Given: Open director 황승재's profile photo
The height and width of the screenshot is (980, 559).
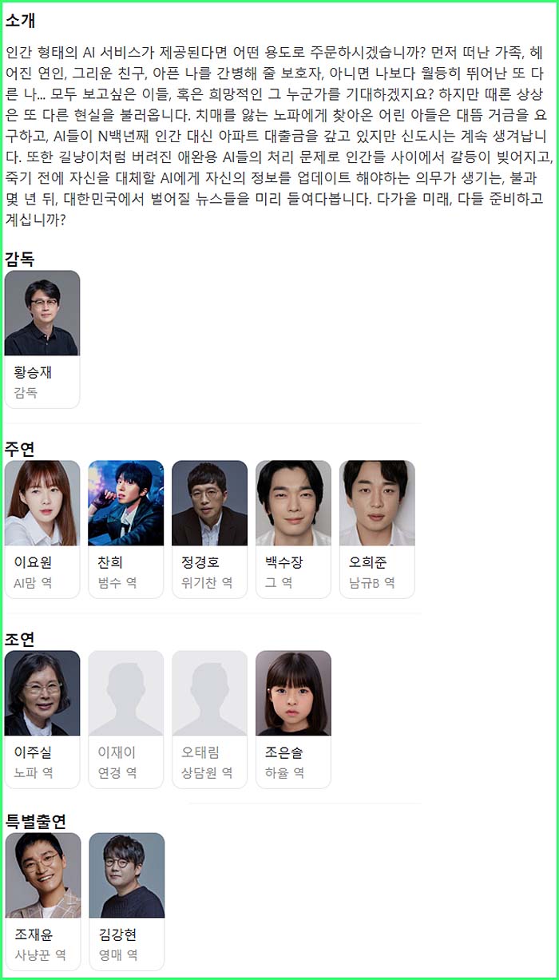Looking at the screenshot, I should coord(42,313).
